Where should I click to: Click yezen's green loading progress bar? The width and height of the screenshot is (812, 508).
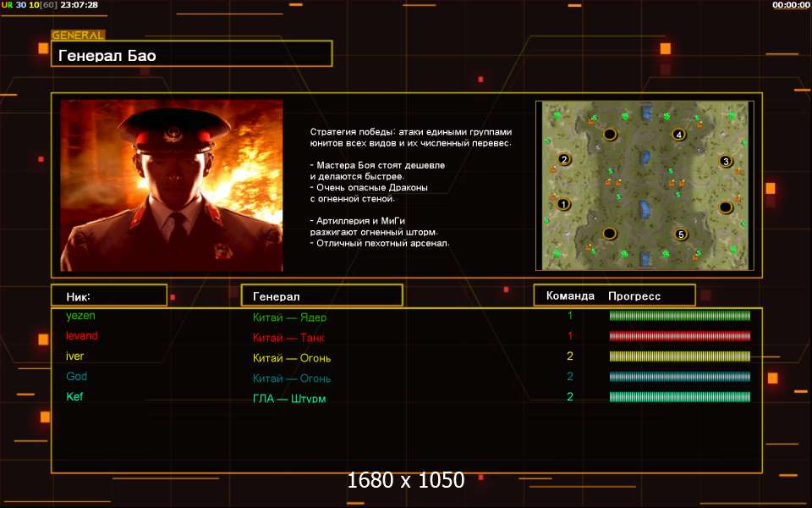pos(680,316)
